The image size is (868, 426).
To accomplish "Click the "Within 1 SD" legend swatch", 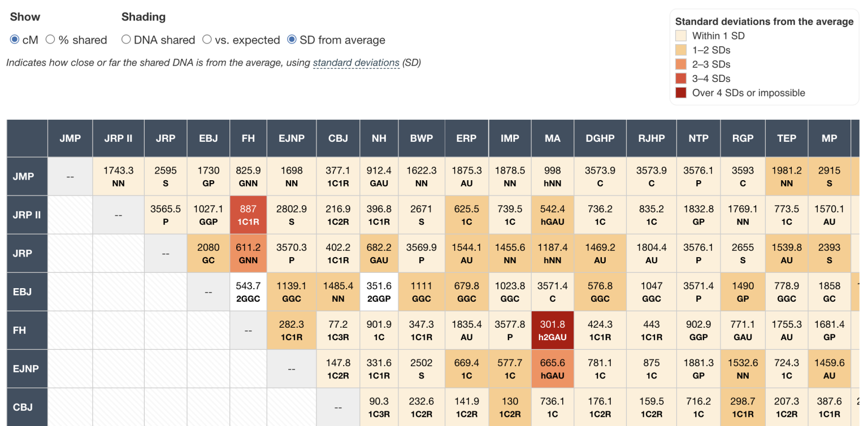I will pos(682,36).
